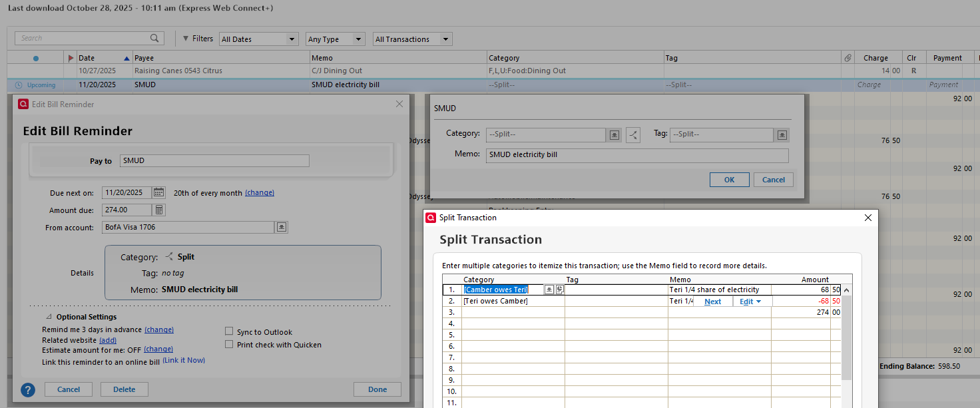The image size is (980, 408).
Task: Click the register Search field
Action: (x=89, y=39)
